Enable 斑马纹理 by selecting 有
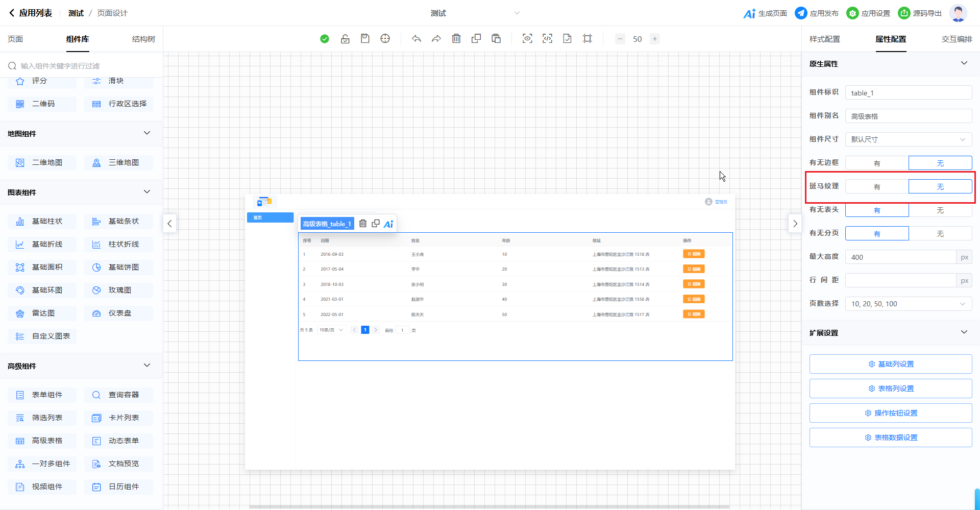 (877, 187)
